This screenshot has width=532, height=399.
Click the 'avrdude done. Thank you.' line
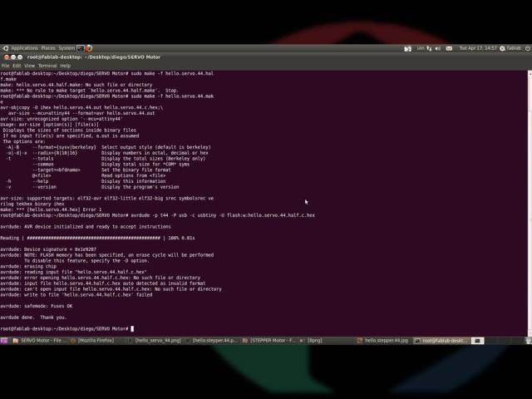click(33, 318)
